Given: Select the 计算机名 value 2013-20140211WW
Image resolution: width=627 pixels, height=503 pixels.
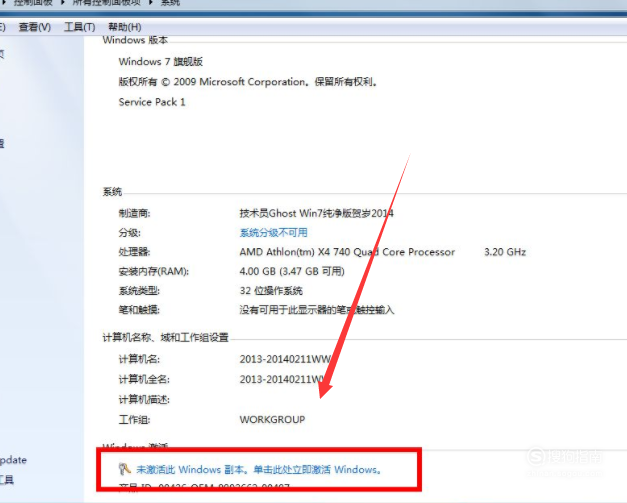Looking at the screenshot, I should tap(286, 359).
